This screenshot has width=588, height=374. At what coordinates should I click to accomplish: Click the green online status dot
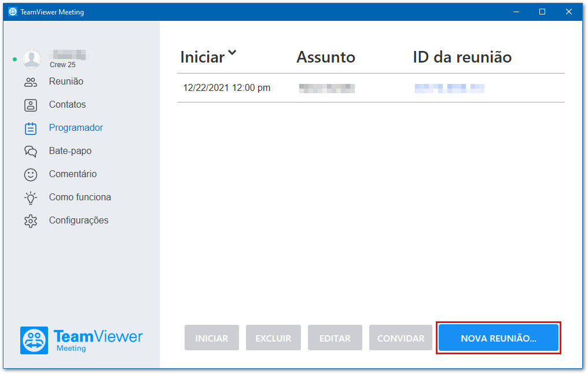click(14, 59)
